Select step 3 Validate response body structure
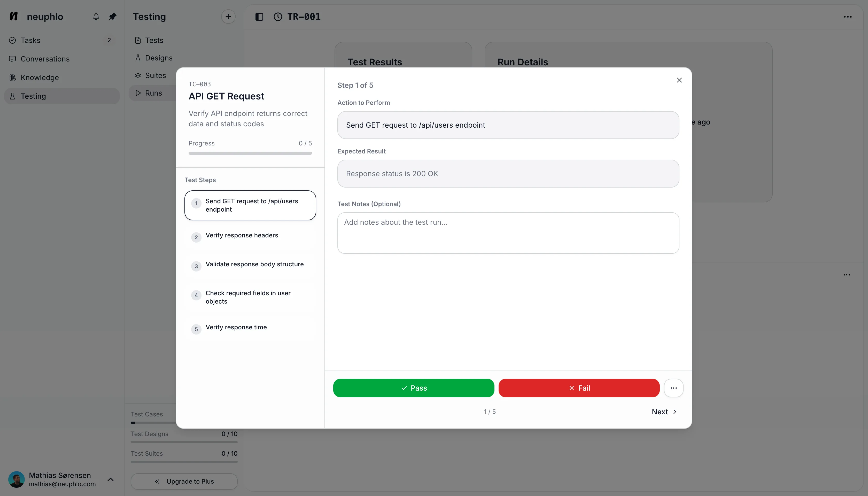This screenshot has height=496, width=868. point(250,265)
